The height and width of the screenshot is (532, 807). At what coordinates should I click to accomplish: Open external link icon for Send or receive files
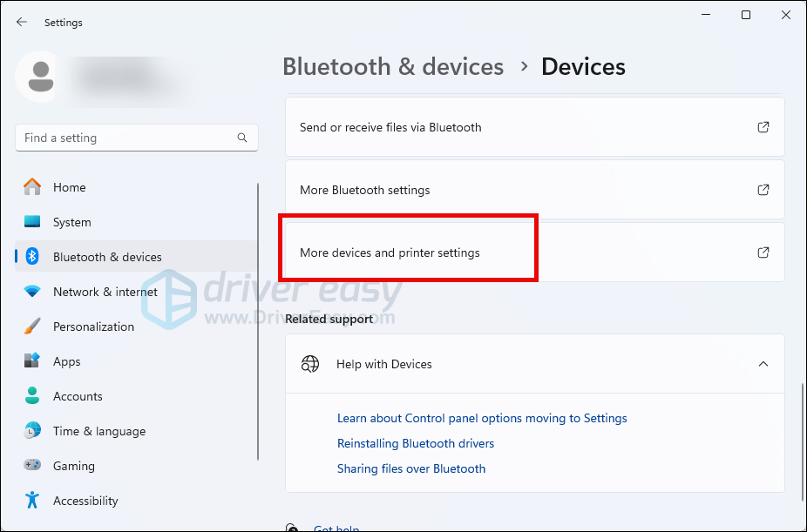click(763, 127)
